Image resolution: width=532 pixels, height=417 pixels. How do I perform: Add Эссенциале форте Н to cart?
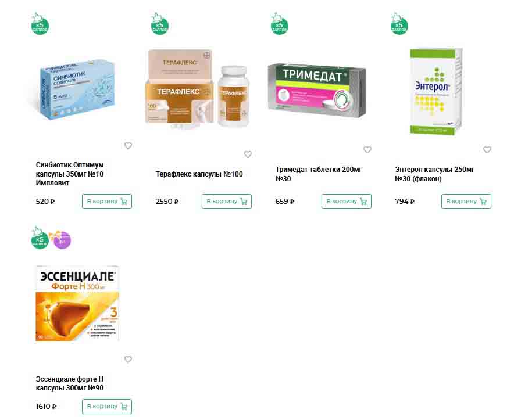tap(107, 406)
